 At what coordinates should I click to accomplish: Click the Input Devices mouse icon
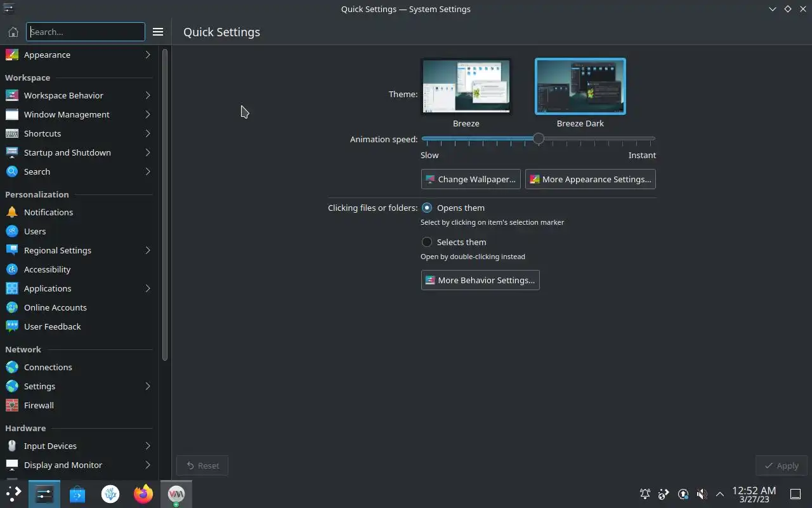[x=11, y=446]
